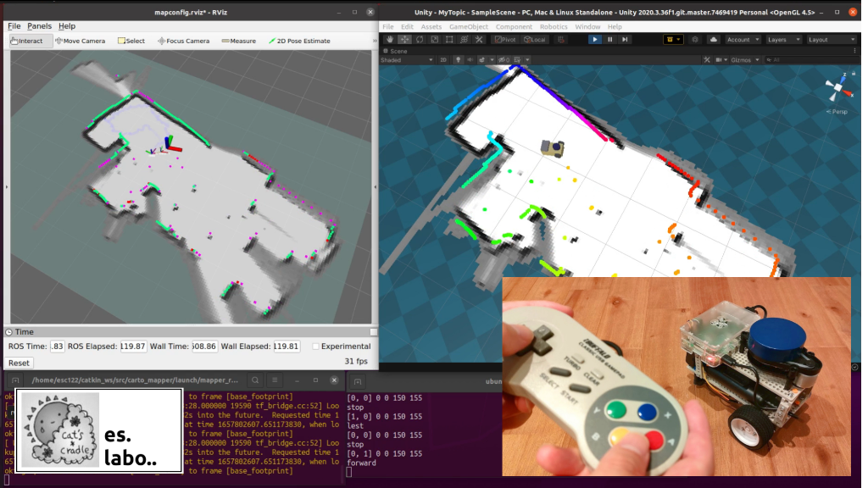Select the Unity Scene tab
Image resolution: width=868 pixels, height=488 pixels.
pyautogui.click(x=395, y=51)
